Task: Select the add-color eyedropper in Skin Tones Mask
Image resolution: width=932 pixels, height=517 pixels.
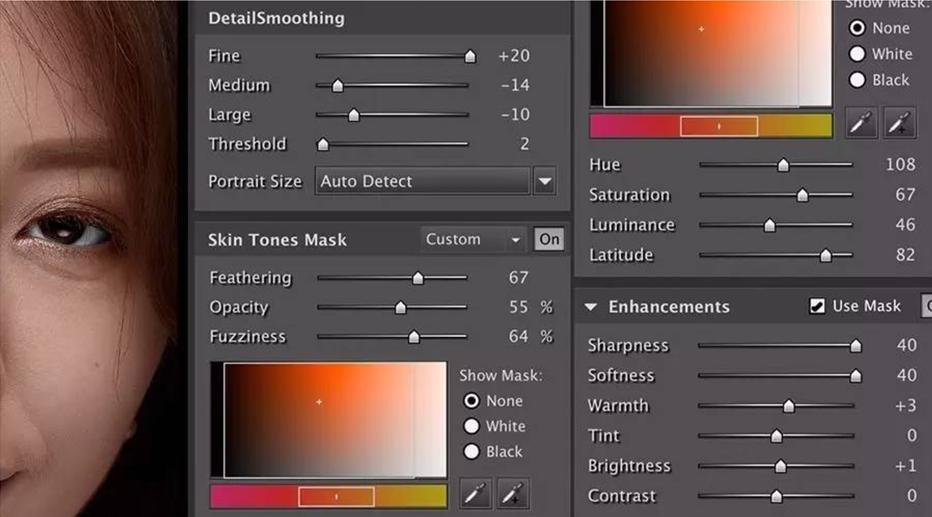Action: tap(514, 493)
